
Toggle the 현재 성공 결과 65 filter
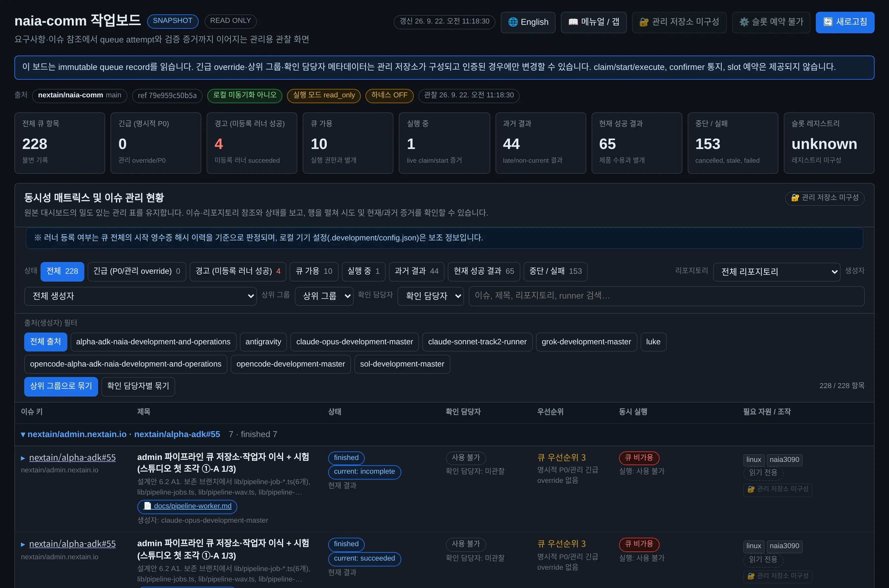[484, 271]
